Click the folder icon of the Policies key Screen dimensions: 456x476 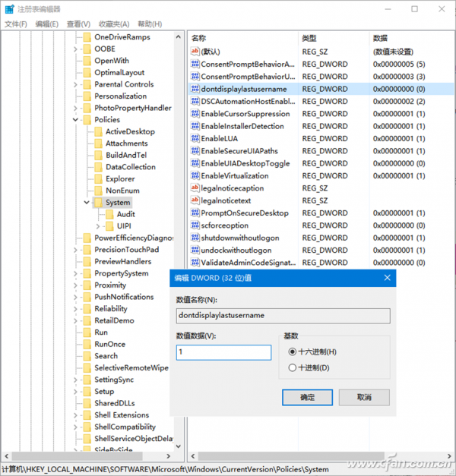point(87,120)
